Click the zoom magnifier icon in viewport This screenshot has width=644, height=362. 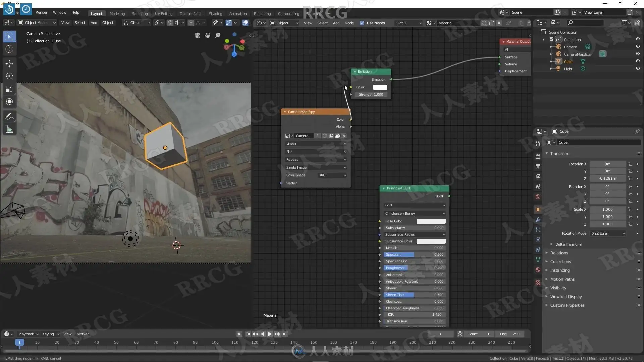click(218, 35)
